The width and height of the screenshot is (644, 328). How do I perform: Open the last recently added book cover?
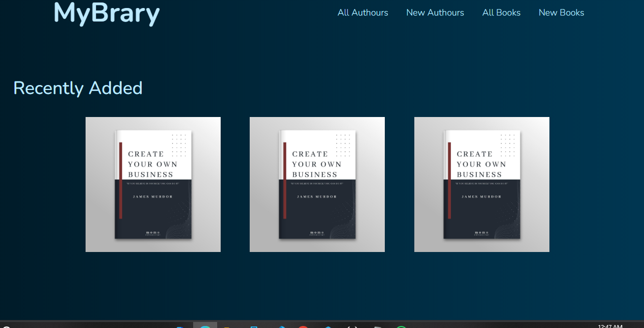tap(481, 184)
